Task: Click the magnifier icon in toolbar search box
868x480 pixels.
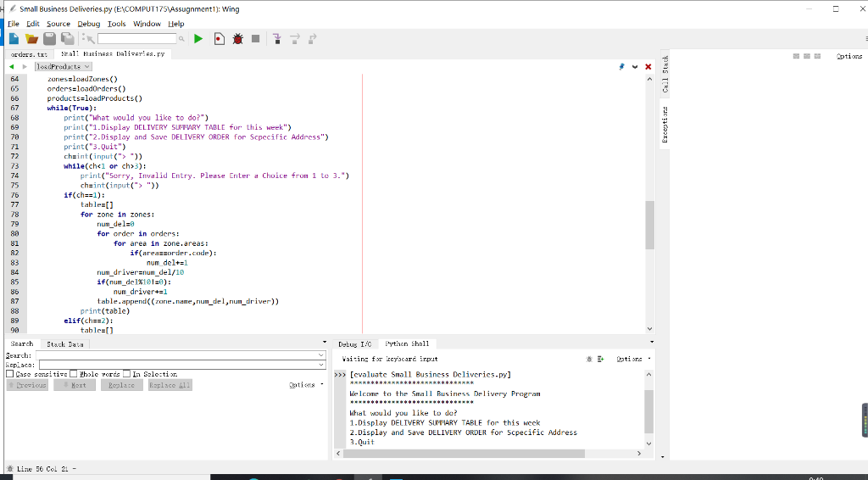Action: pyautogui.click(x=181, y=39)
